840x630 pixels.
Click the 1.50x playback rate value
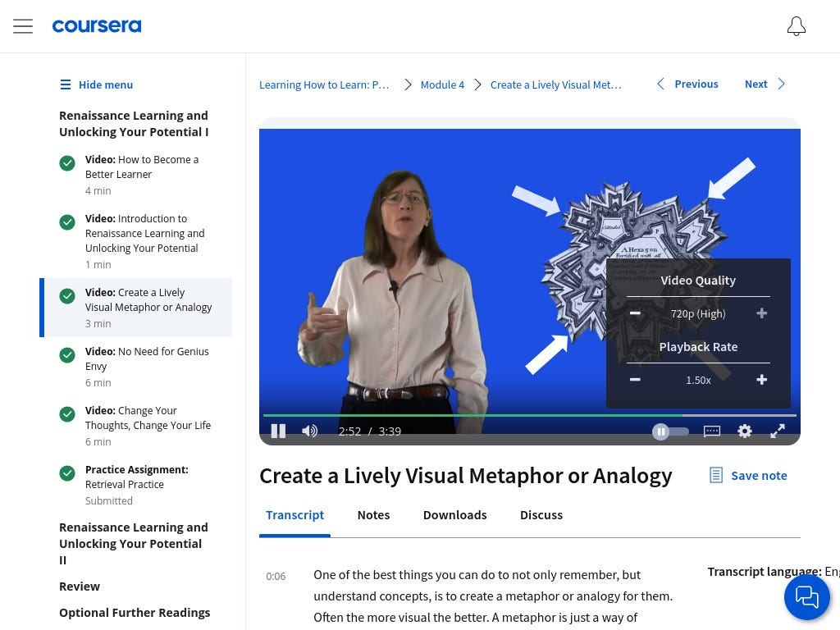pyautogui.click(x=698, y=380)
